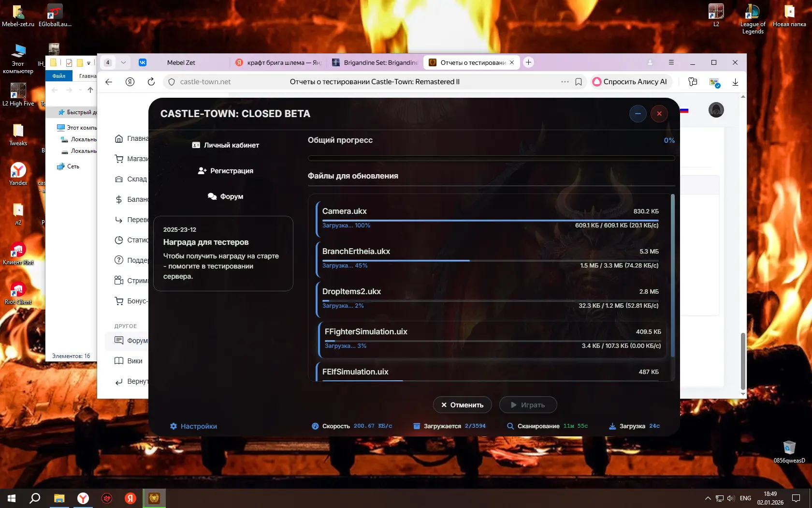
Task: Click the castle-town.net address field
Action: 205,82
